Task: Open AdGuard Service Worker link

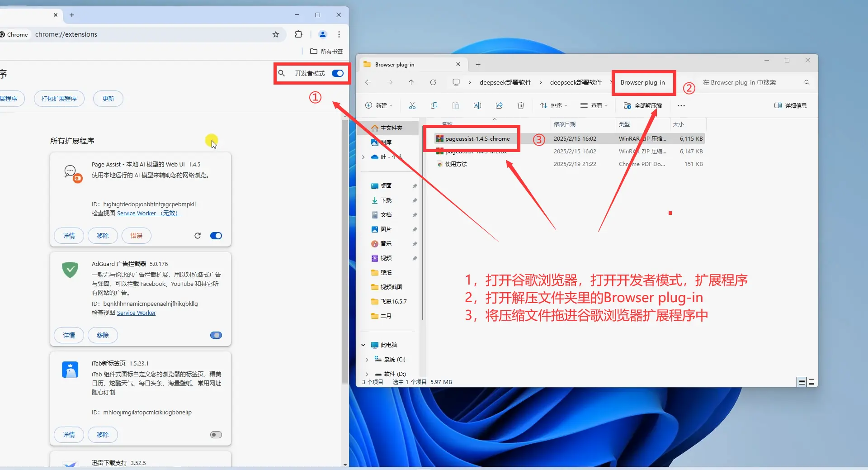Action: (136, 313)
